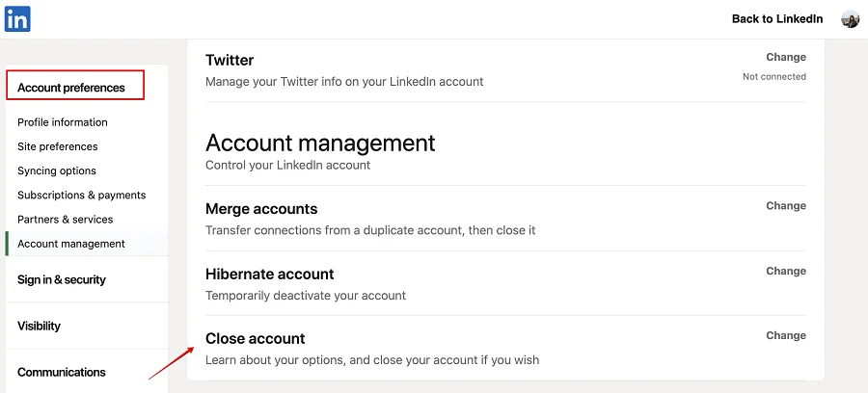868x393 pixels.
Task: Click Back to LinkedIn link
Action: pyautogui.click(x=777, y=19)
